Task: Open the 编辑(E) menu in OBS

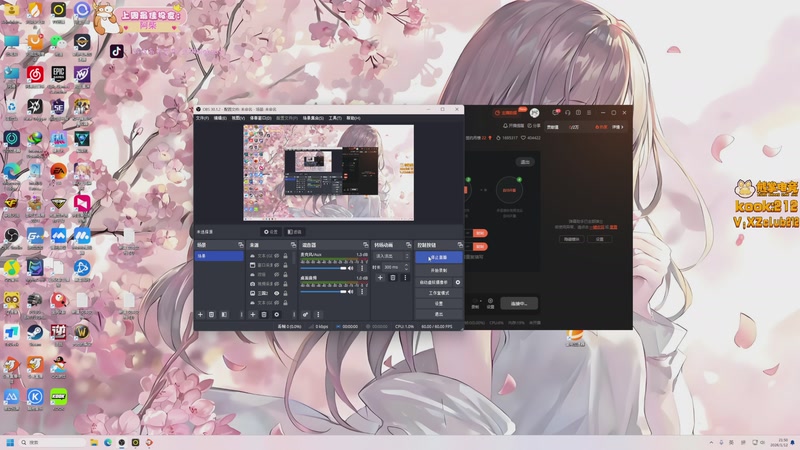Action: pyautogui.click(x=220, y=118)
